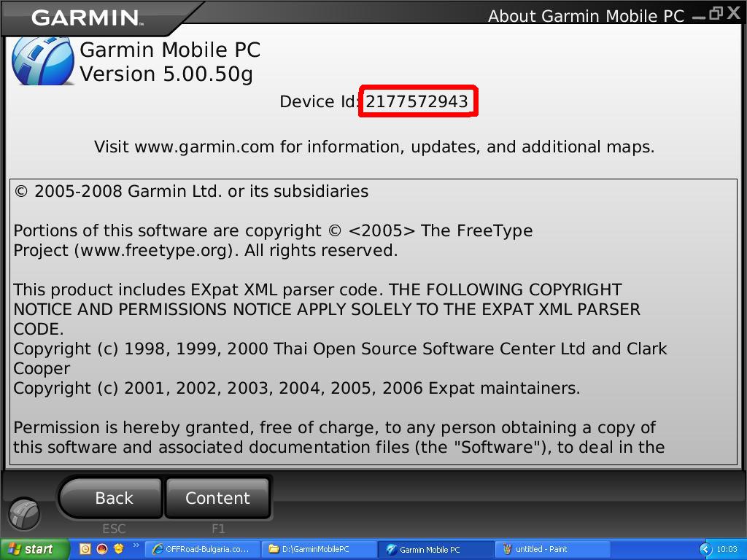Minimize the Garmin Mobile PC window

[699, 16]
